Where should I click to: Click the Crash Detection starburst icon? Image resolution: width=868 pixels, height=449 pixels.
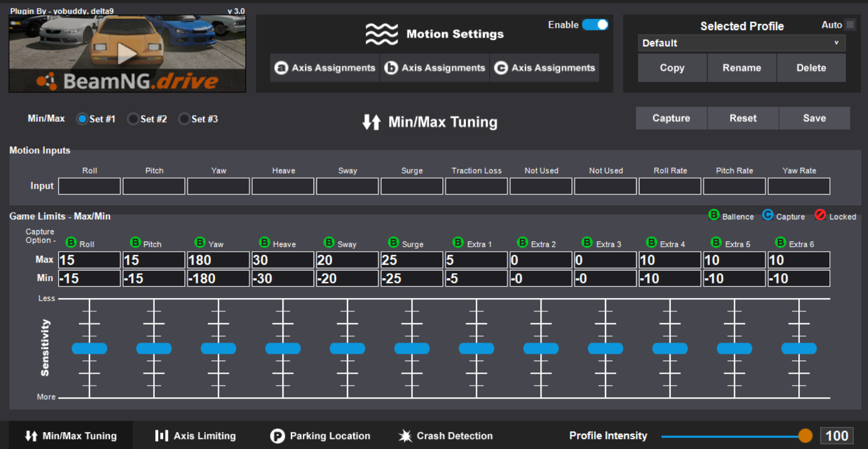pyautogui.click(x=405, y=436)
